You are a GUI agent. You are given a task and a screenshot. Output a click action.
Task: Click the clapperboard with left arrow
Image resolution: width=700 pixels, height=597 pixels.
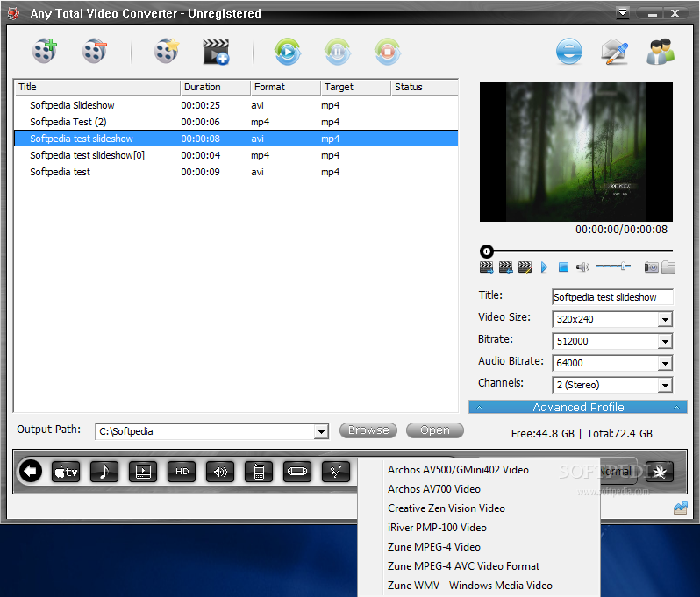click(x=505, y=267)
